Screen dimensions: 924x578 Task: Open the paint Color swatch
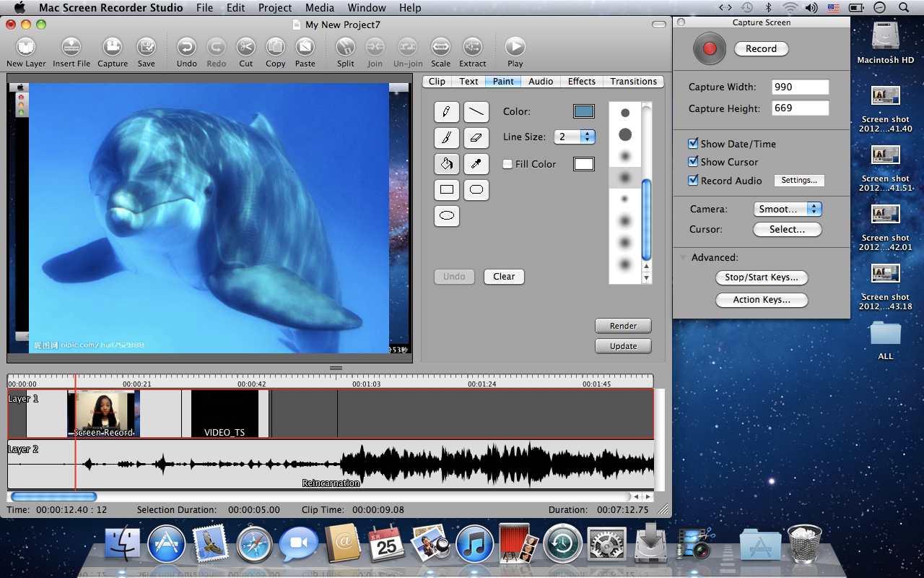pos(583,111)
